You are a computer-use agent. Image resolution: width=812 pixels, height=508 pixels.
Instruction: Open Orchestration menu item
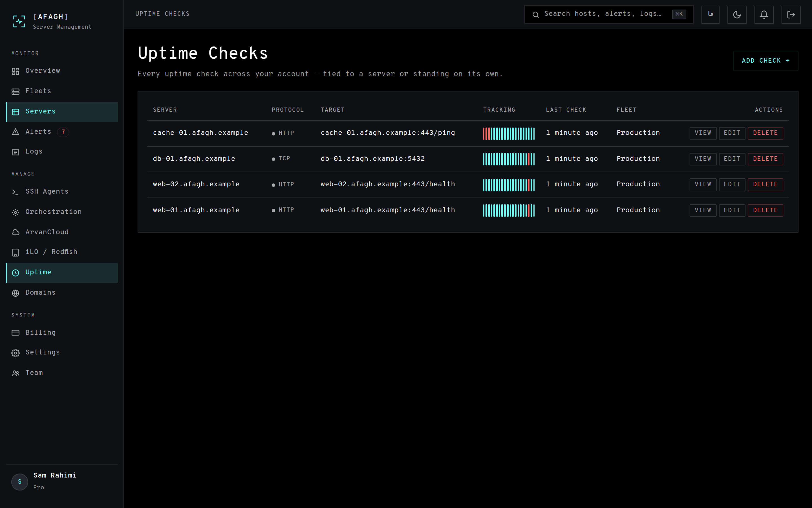tap(62, 212)
